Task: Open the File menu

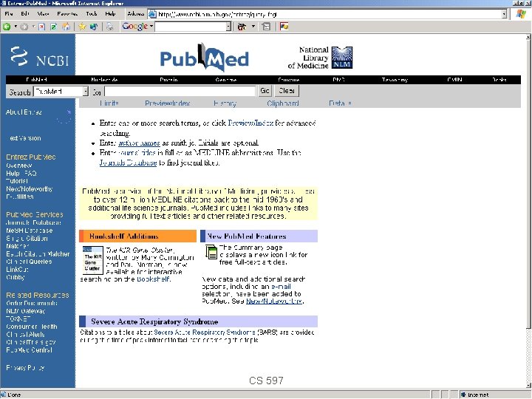Action: pos(9,14)
